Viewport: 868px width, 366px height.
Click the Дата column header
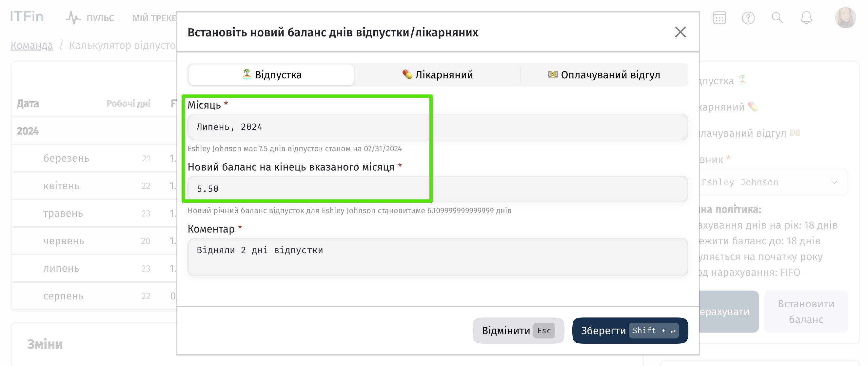pos(28,103)
